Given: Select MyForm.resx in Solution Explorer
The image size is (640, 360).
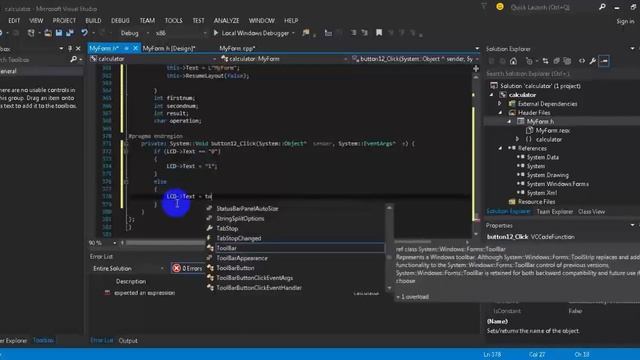Looking at the screenshot, I should coord(553,131).
